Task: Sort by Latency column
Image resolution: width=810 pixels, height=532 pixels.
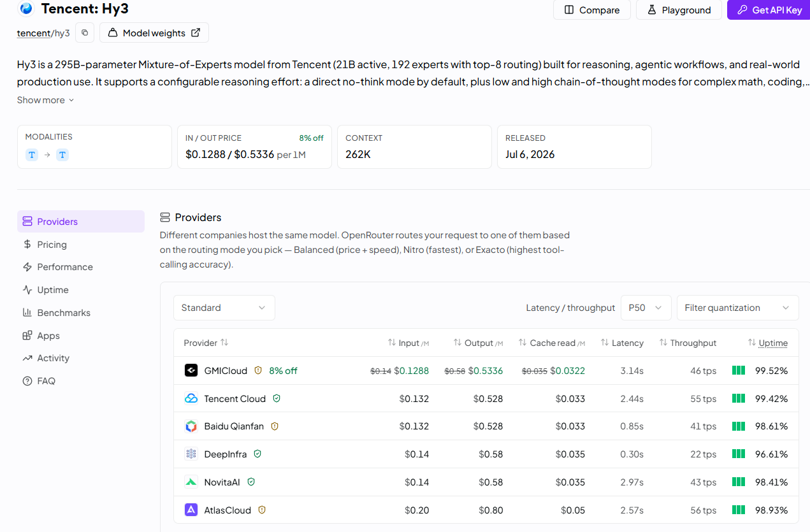Action: [622, 343]
